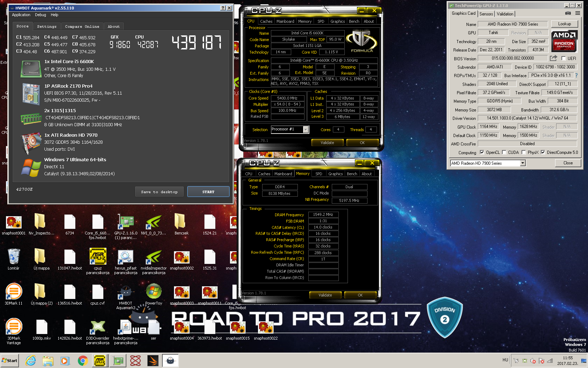
Task: Open the PowerToy desktop icon
Action: click(x=154, y=294)
